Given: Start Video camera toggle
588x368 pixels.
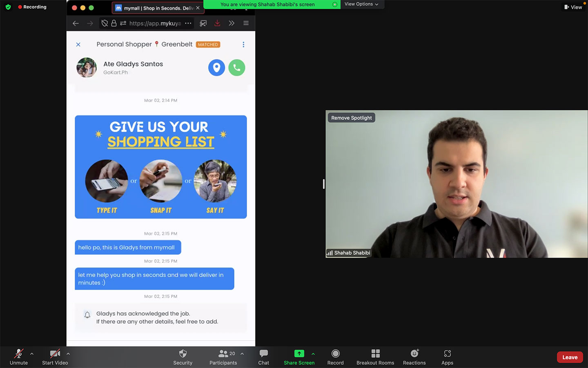Looking at the screenshot, I should coord(55,357).
